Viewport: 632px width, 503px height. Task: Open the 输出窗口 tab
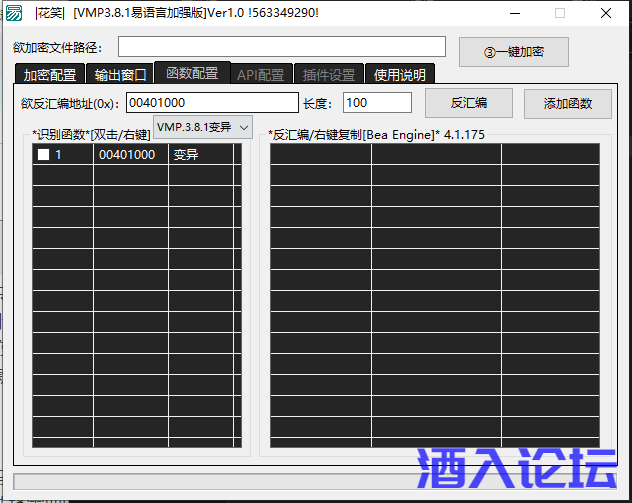[x=121, y=75]
